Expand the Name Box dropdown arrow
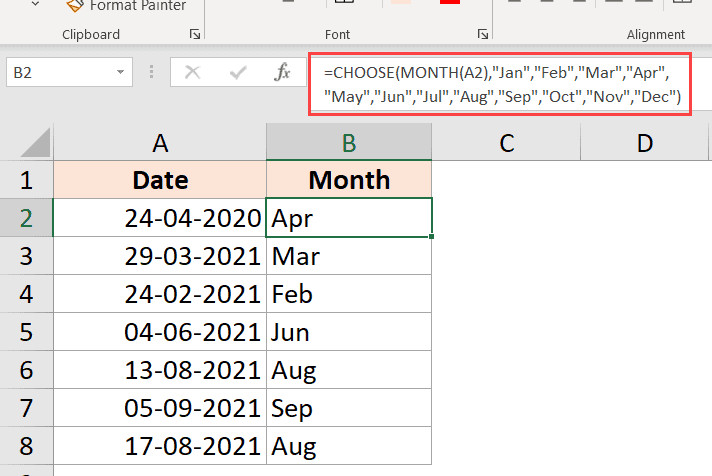The width and height of the screenshot is (712, 476). click(x=121, y=72)
